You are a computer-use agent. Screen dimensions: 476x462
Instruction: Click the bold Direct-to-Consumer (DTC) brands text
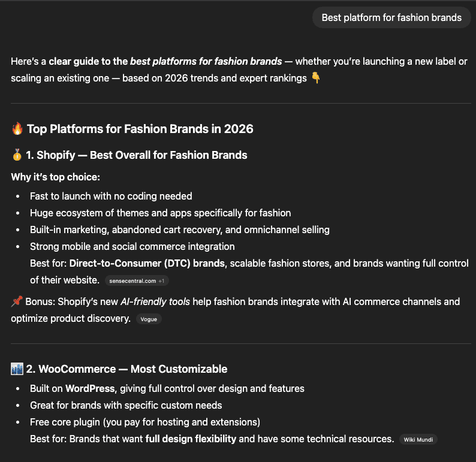(x=147, y=264)
